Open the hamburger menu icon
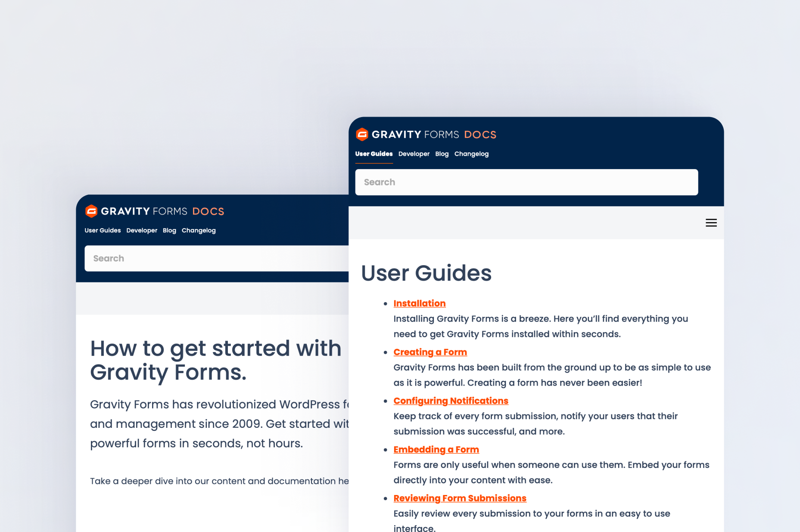The image size is (800, 532). pos(711,223)
